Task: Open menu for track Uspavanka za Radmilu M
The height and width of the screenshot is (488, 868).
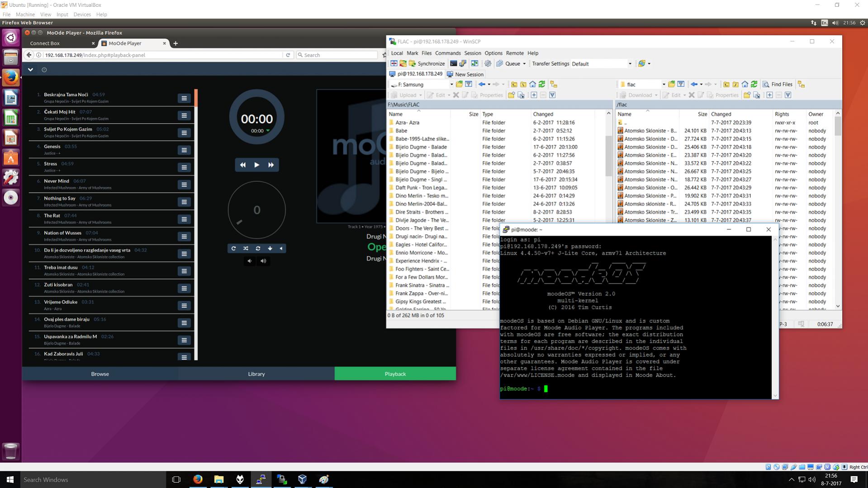Action: tap(184, 340)
